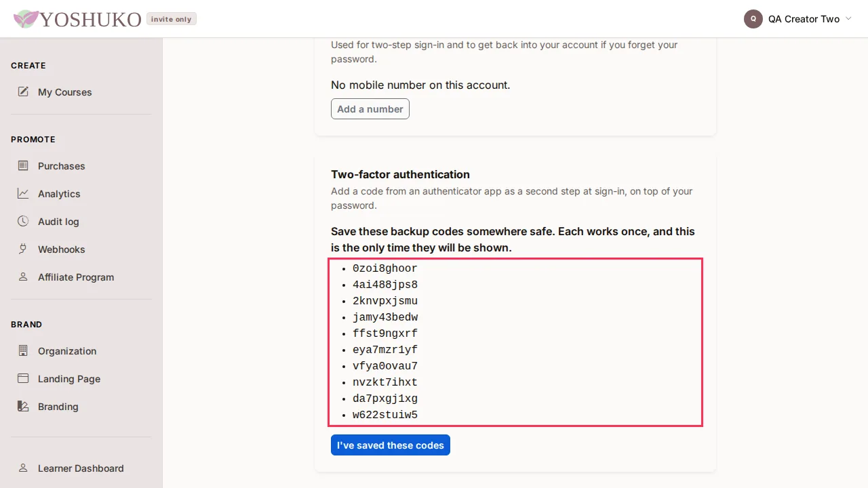
Task: Click the Organization building icon
Action: 23,350
